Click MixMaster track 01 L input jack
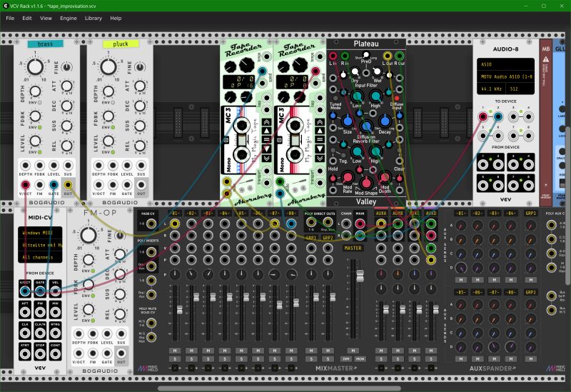This screenshot has width=571, height=392. click(175, 223)
